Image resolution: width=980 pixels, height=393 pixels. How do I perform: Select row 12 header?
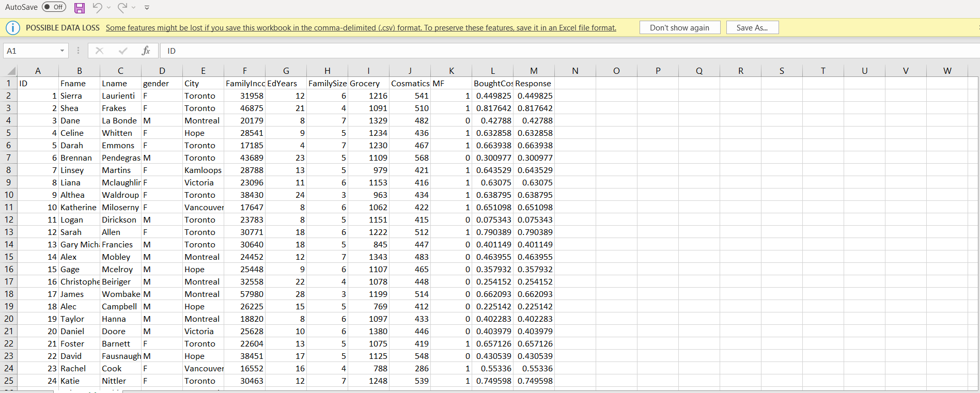tap(9, 219)
